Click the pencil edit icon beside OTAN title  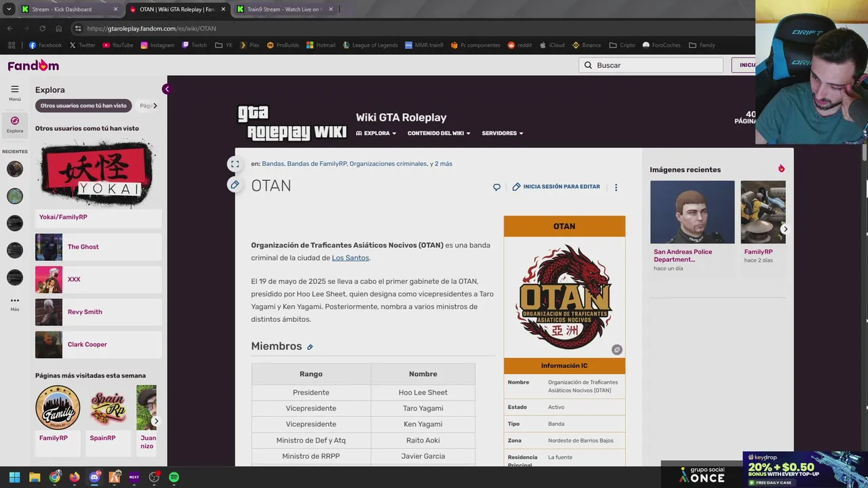(x=235, y=184)
